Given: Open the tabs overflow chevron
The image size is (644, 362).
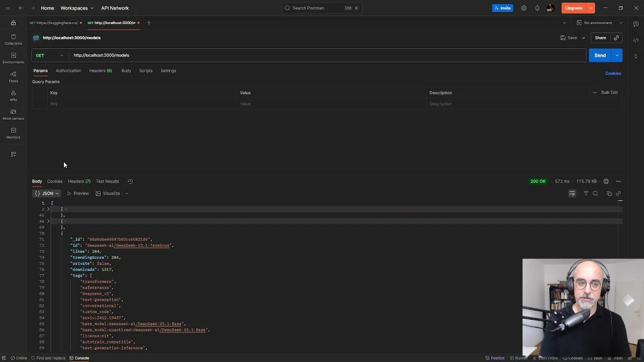Looking at the screenshot, I should coord(564,23).
